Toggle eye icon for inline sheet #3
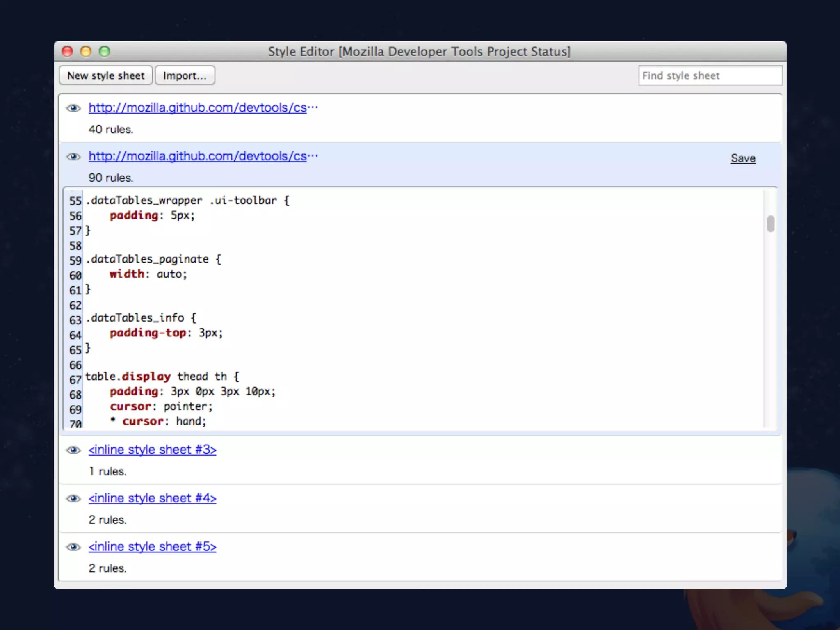This screenshot has height=630, width=840. coord(73,450)
